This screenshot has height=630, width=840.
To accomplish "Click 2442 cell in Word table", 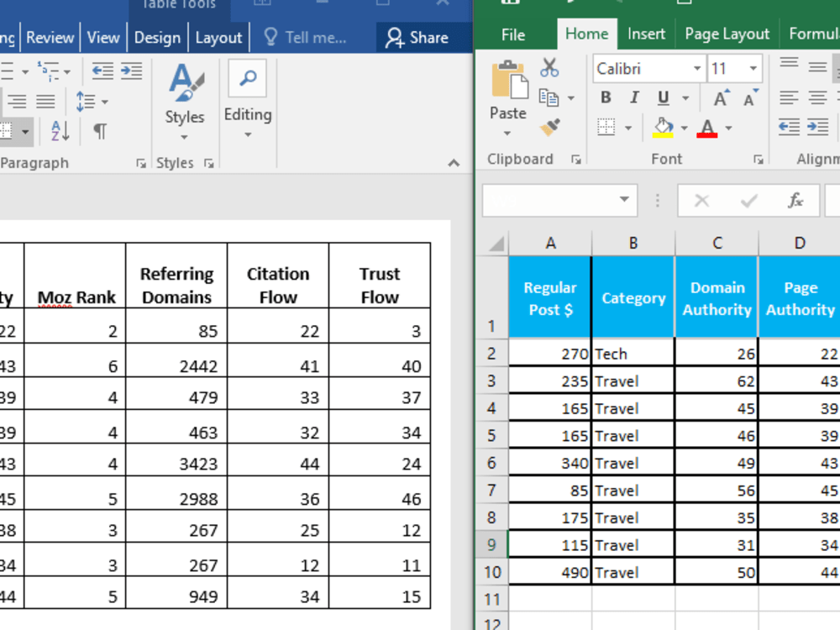I will click(176, 360).
